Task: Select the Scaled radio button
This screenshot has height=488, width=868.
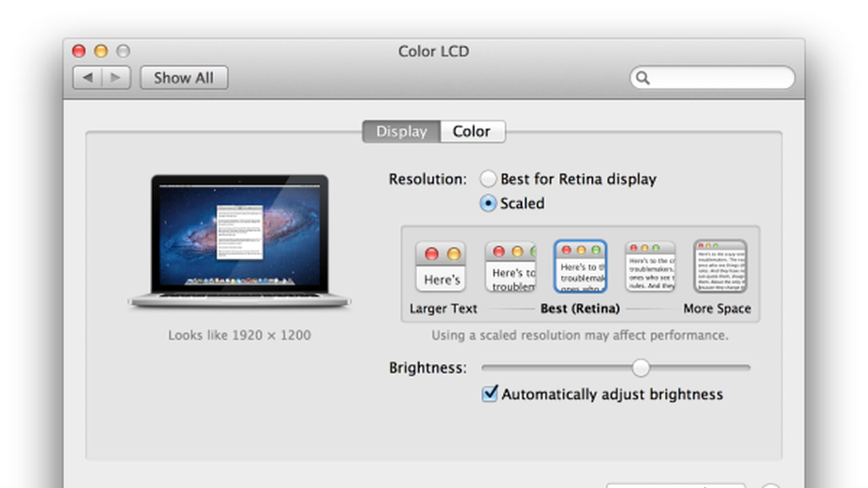Action: [x=488, y=203]
